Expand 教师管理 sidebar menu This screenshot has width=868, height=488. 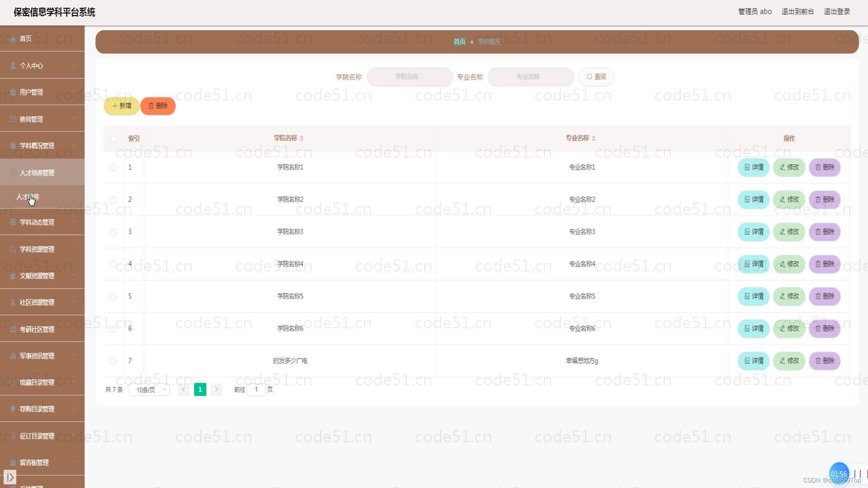[42, 119]
